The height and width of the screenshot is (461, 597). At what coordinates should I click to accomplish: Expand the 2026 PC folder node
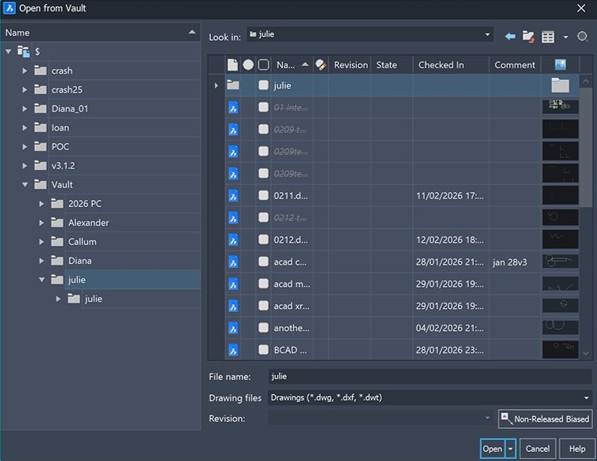click(42, 204)
